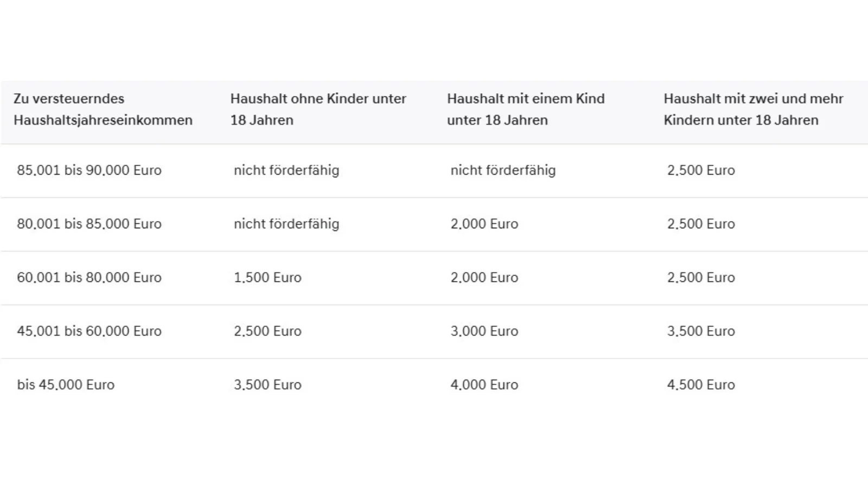Select the header 'Haushalt mit einem Kind'

pyautogui.click(x=526, y=99)
